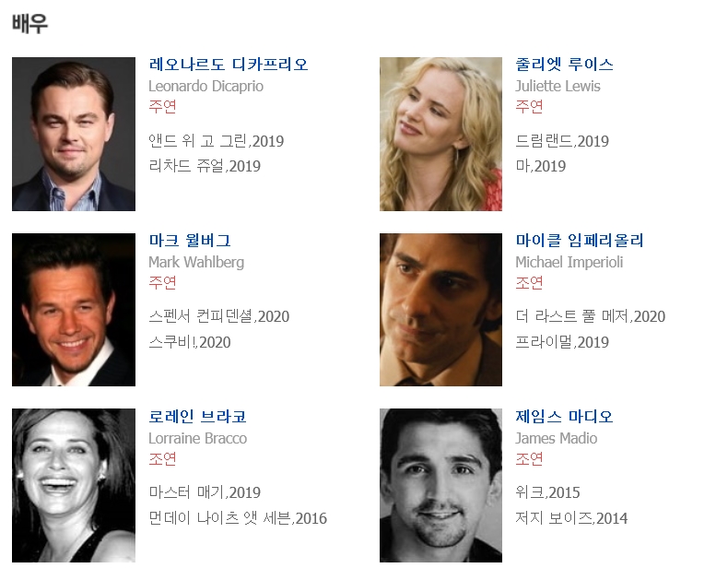The width and height of the screenshot is (728, 580).
Task: Select the photo beside the Michael Imperioli entry
Action: pos(440,310)
